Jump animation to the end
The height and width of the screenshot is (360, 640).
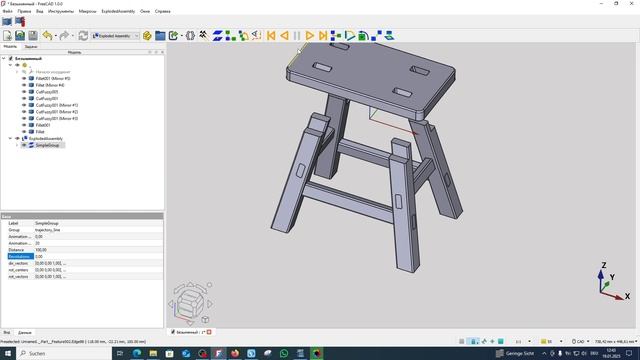(x=322, y=36)
